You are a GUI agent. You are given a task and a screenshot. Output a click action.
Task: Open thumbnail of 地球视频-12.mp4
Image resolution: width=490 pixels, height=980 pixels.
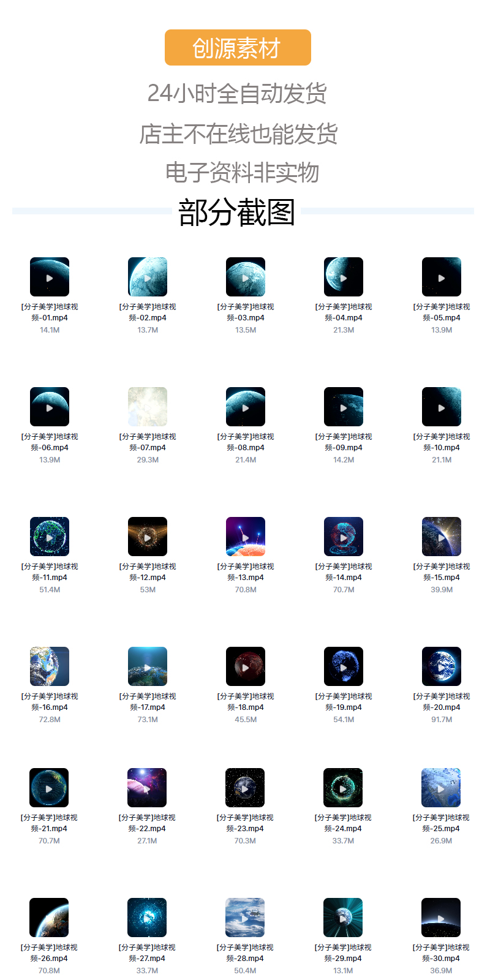click(x=148, y=537)
